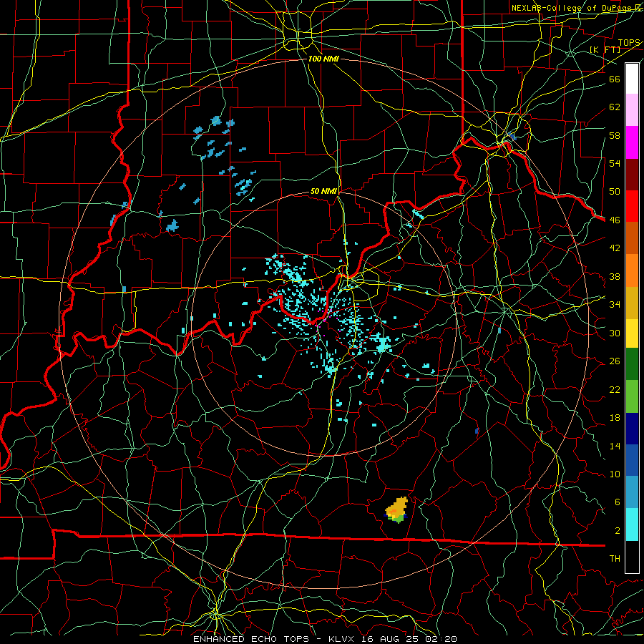The width and height of the screenshot is (644, 644).
Task: Select the magenta swatch in the color scale
Action: pos(632,142)
